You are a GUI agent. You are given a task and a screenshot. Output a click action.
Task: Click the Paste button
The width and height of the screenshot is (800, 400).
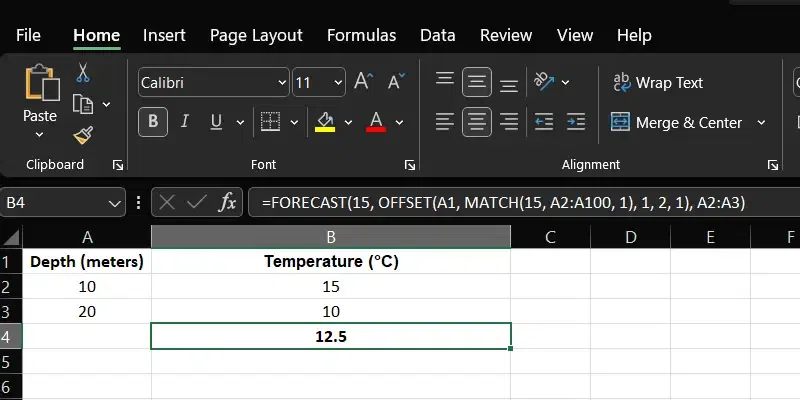coord(40,93)
